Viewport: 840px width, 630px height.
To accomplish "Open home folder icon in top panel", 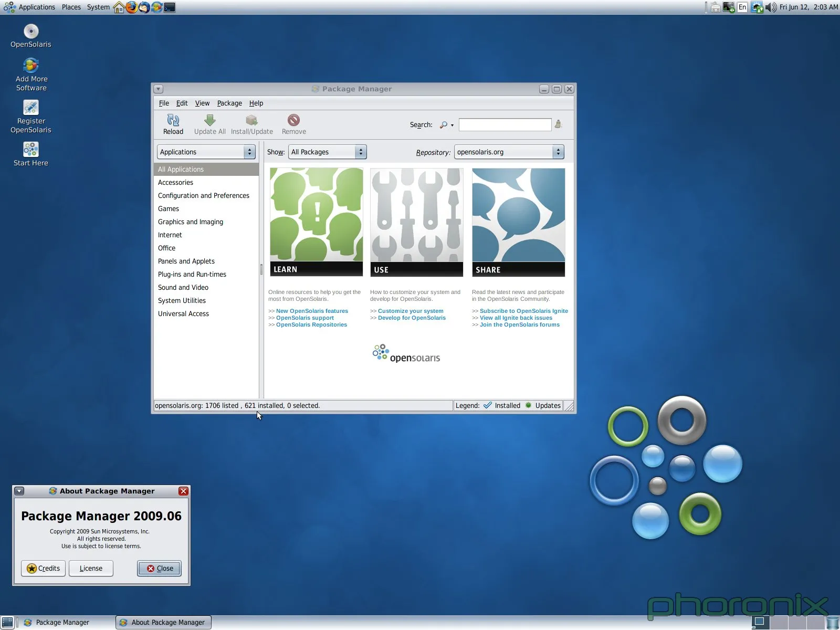I will (119, 7).
